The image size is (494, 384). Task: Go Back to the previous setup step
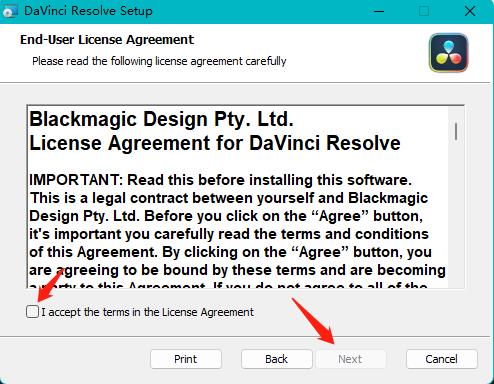[277, 359]
